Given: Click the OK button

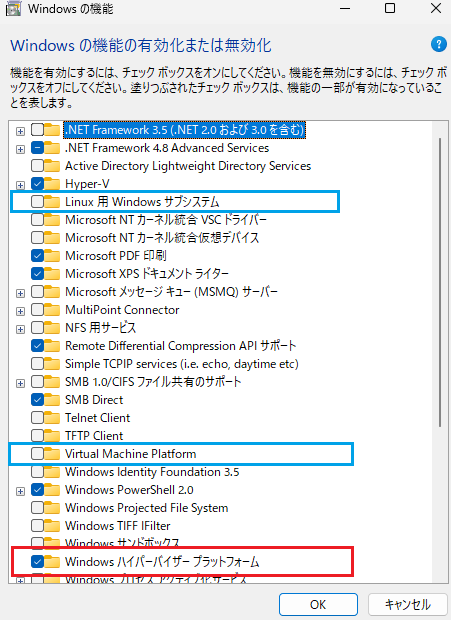Looking at the screenshot, I should [x=318, y=604].
